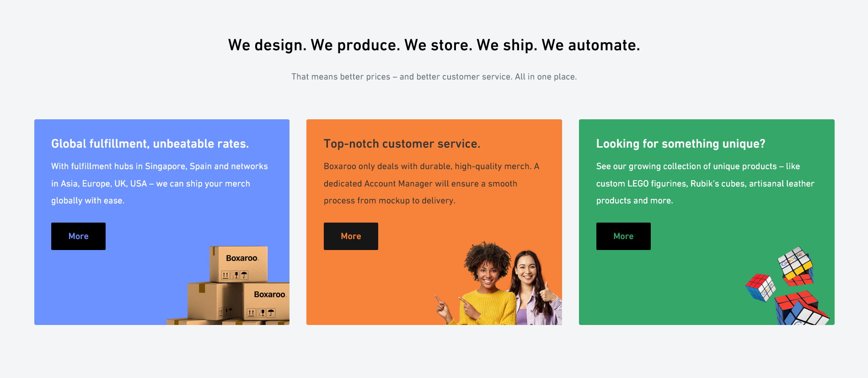
Task: Click the dedicated Account Manager description text
Action: click(431, 183)
